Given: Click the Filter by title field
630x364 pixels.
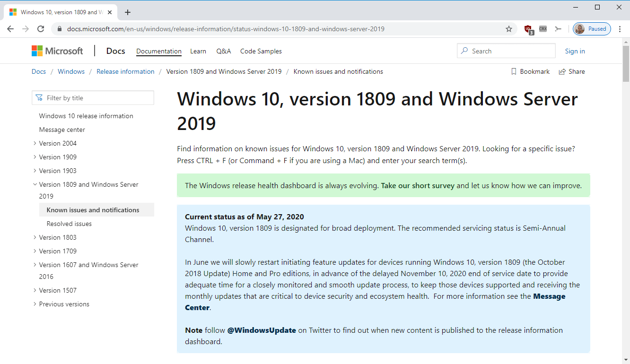Looking at the screenshot, I should (93, 98).
